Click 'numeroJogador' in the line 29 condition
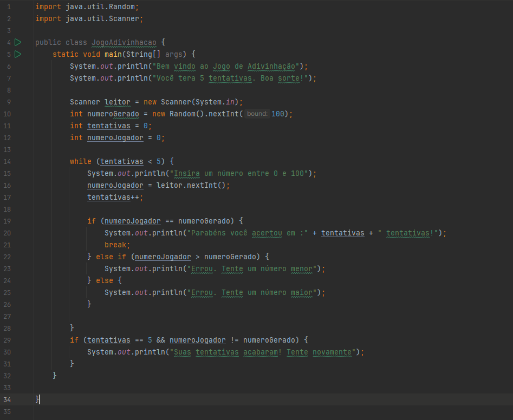This screenshot has height=420, width=513. coord(198,340)
